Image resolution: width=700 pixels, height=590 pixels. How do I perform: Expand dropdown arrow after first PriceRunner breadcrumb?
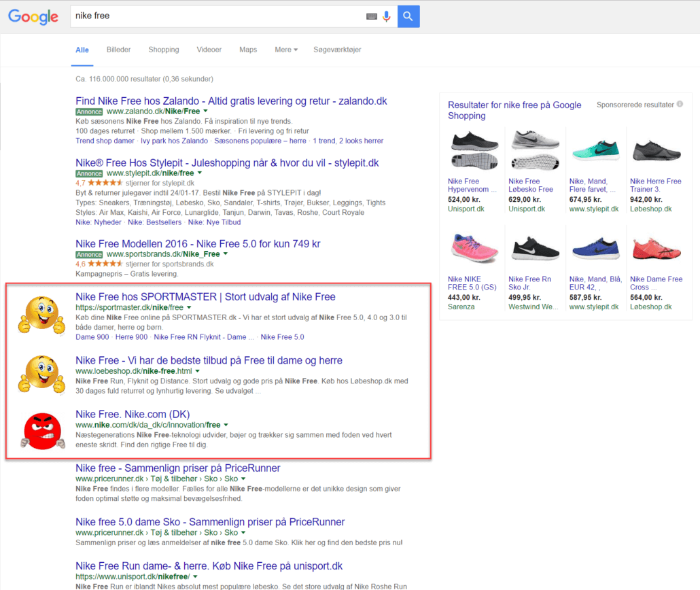(243, 479)
